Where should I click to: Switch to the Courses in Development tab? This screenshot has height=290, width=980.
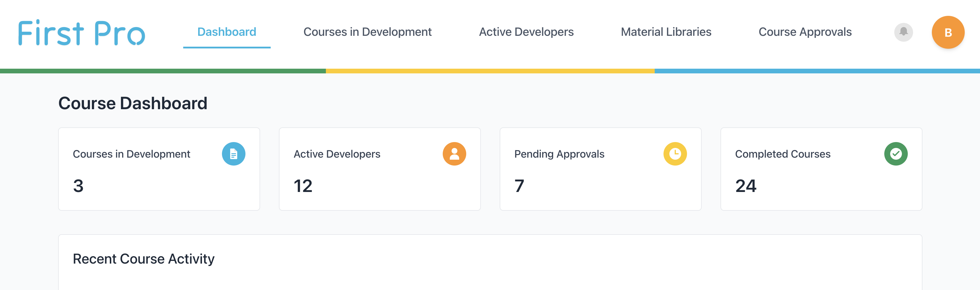point(367,32)
